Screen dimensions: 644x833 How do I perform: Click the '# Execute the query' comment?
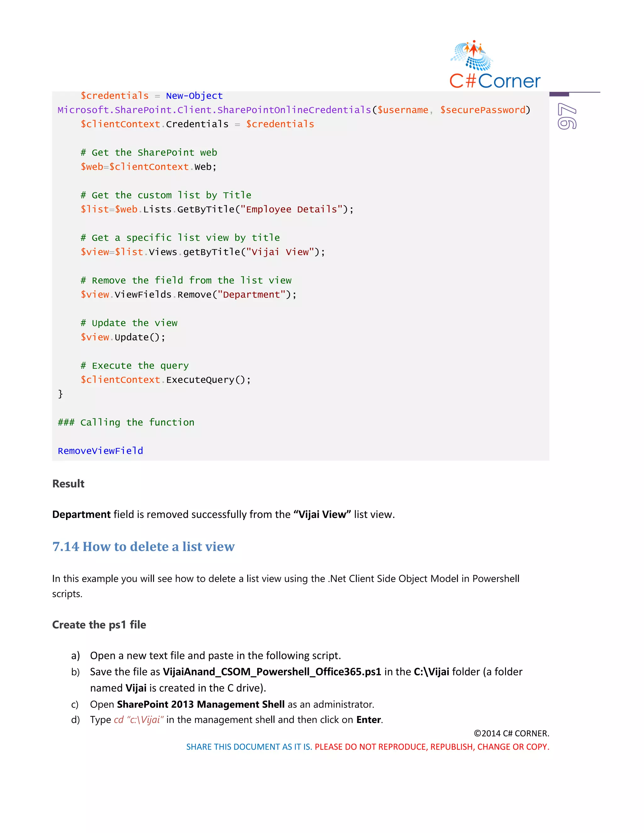coord(135,366)
